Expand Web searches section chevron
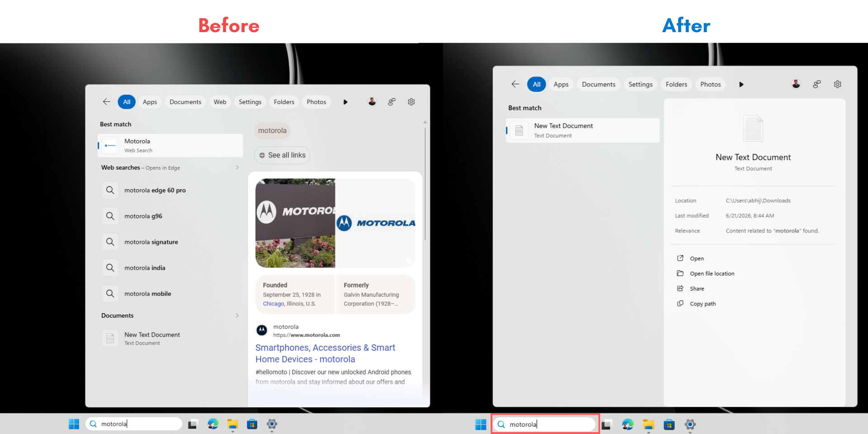This screenshot has height=434, width=868. (237, 167)
